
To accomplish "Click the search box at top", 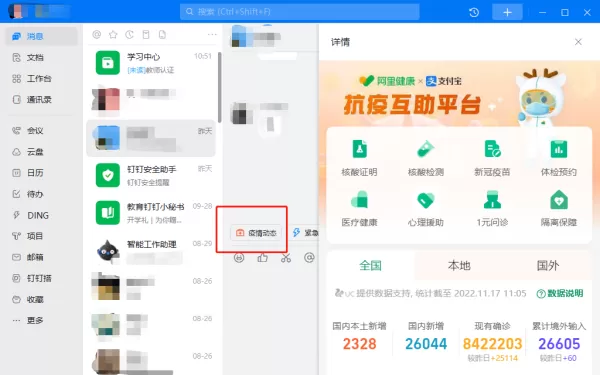I will click(x=300, y=12).
